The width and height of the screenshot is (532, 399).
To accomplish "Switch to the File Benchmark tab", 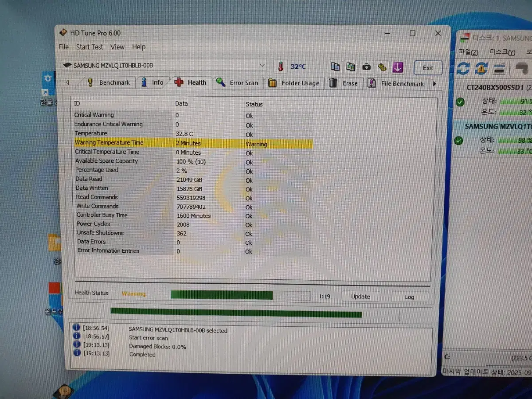I will pyautogui.click(x=396, y=83).
